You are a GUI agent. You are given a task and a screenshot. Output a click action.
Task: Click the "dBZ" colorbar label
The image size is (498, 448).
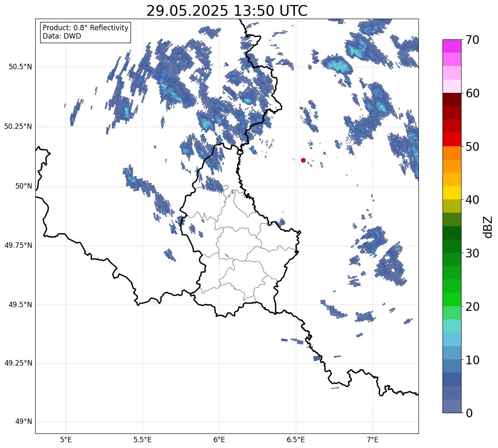coord(488,226)
